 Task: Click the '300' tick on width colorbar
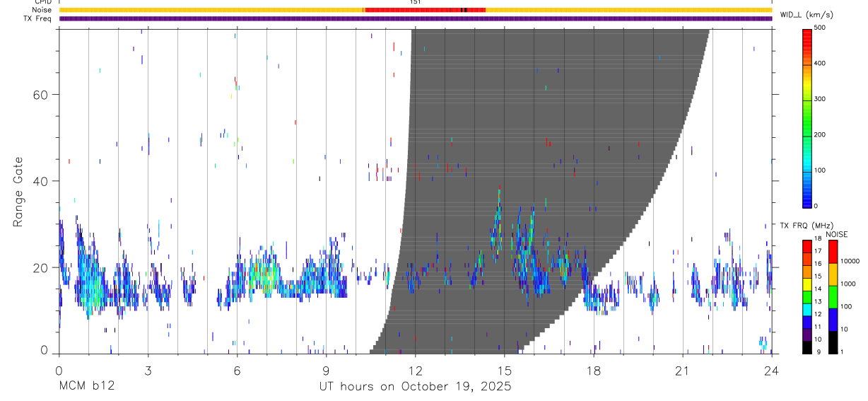(821, 99)
